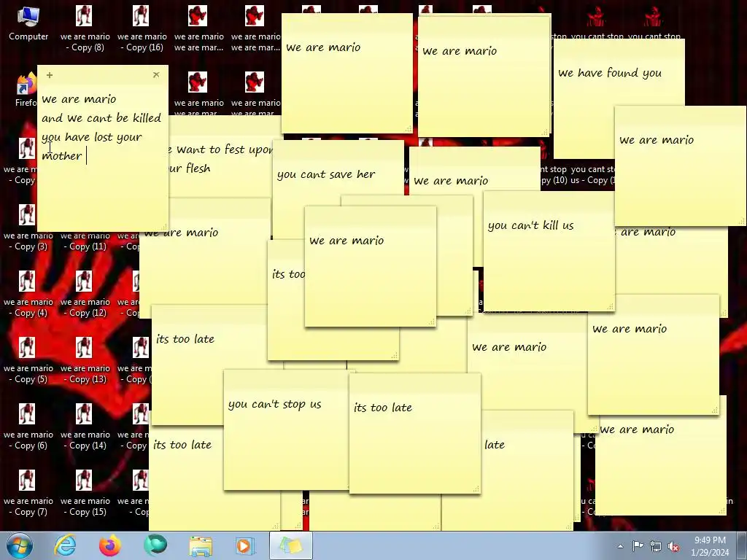
Task: Open the Action Center flag icon
Action: pyautogui.click(x=638, y=546)
